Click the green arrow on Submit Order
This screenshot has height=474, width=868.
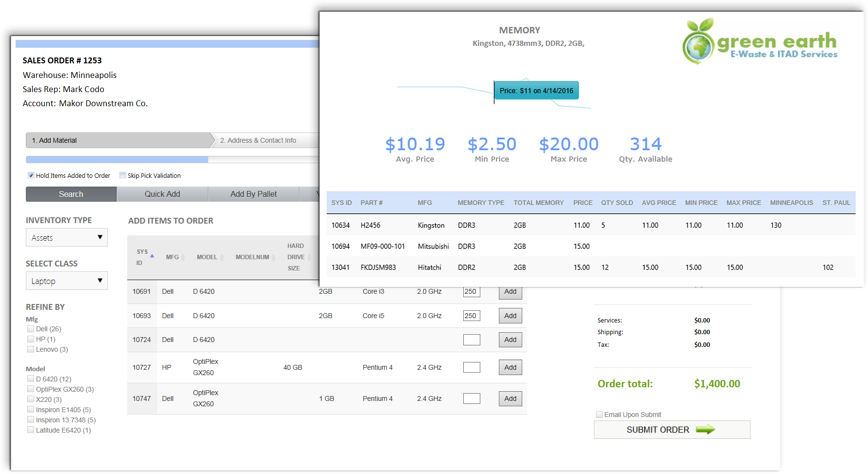click(705, 430)
